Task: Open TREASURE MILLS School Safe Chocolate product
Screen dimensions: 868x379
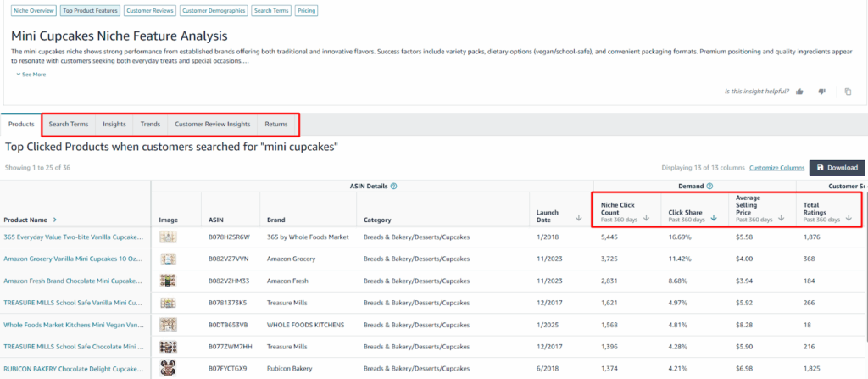Action: tap(73, 346)
